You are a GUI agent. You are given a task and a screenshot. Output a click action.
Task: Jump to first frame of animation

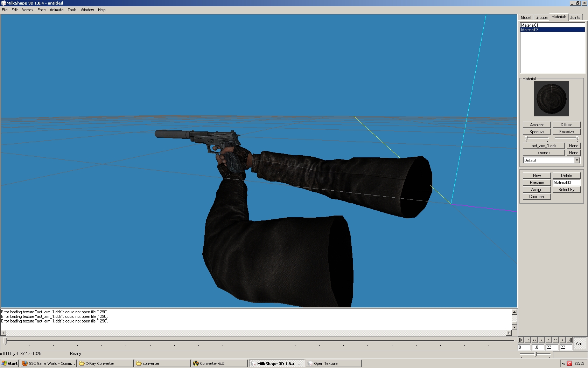pos(521,340)
